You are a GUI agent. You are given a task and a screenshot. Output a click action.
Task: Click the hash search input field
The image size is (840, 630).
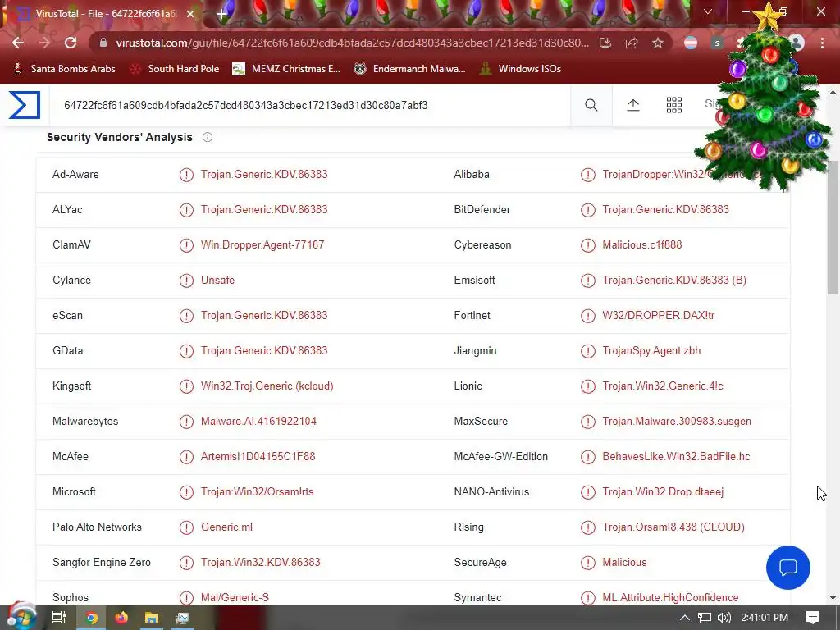click(x=309, y=105)
